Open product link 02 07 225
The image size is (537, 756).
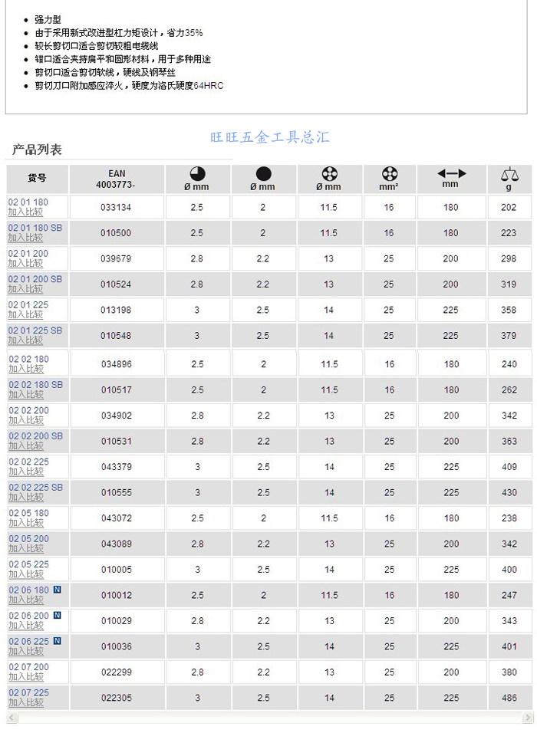[x=28, y=692]
